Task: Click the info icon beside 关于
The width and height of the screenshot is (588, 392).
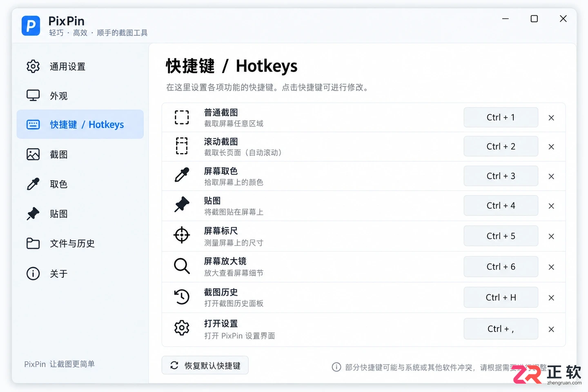Action: (33, 274)
